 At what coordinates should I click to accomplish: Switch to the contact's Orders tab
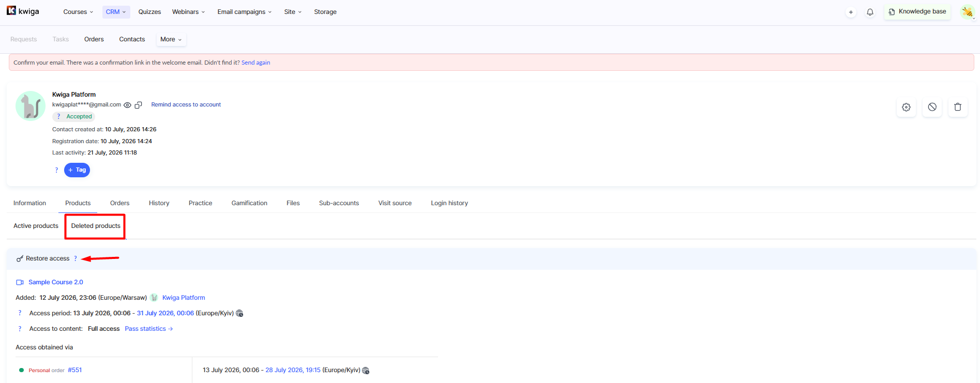click(119, 203)
